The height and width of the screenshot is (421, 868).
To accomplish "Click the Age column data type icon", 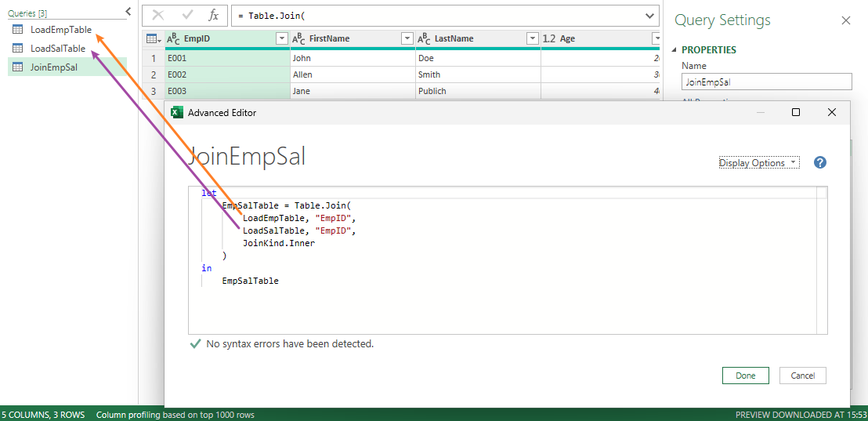I will pos(549,39).
